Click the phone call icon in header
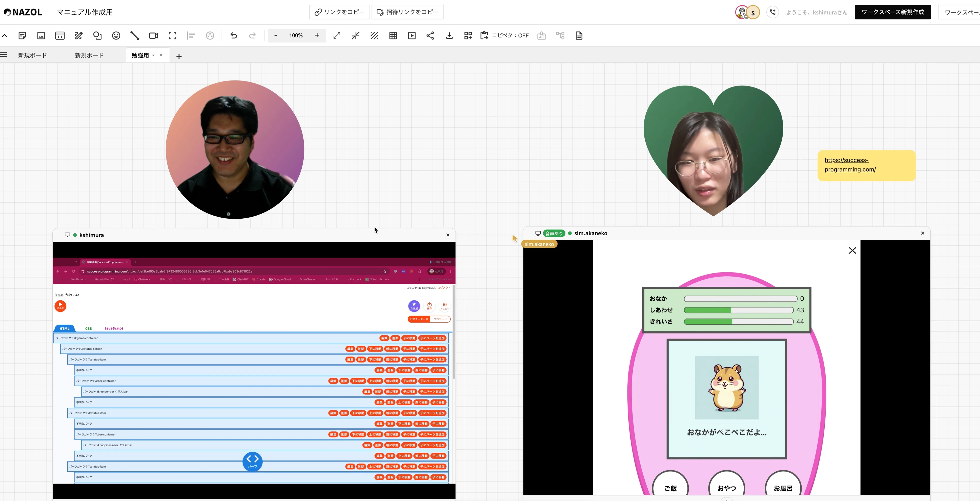This screenshot has width=980, height=501. tap(773, 12)
